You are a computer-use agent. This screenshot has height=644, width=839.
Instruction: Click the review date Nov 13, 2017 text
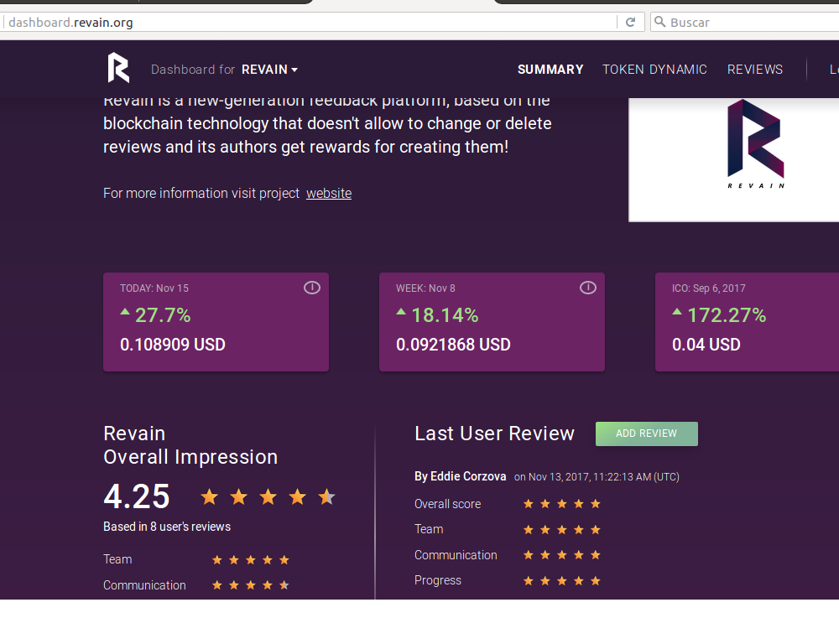coord(597,477)
